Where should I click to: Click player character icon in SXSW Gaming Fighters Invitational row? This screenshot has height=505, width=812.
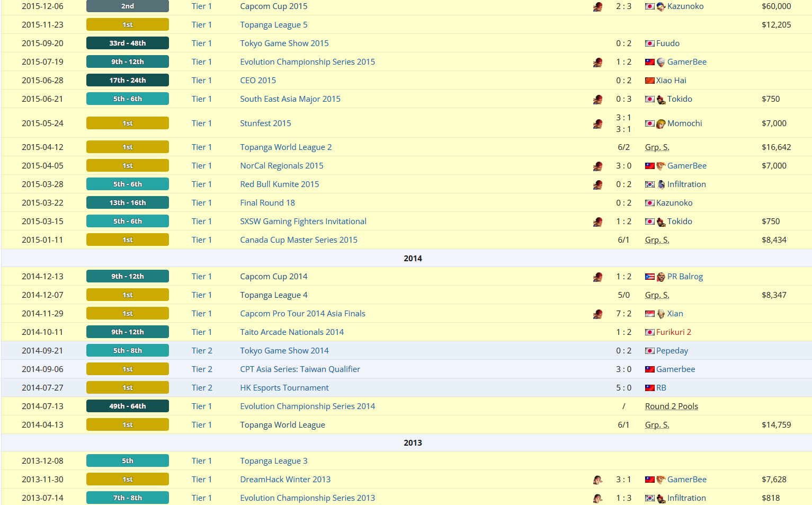tap(597, 222)
